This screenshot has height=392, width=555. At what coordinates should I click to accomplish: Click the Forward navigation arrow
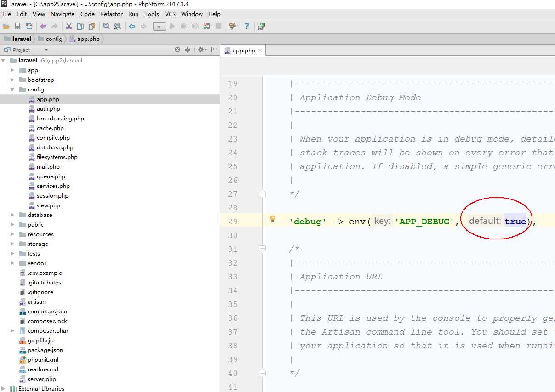pyautogui.click(x=143, y=27)
